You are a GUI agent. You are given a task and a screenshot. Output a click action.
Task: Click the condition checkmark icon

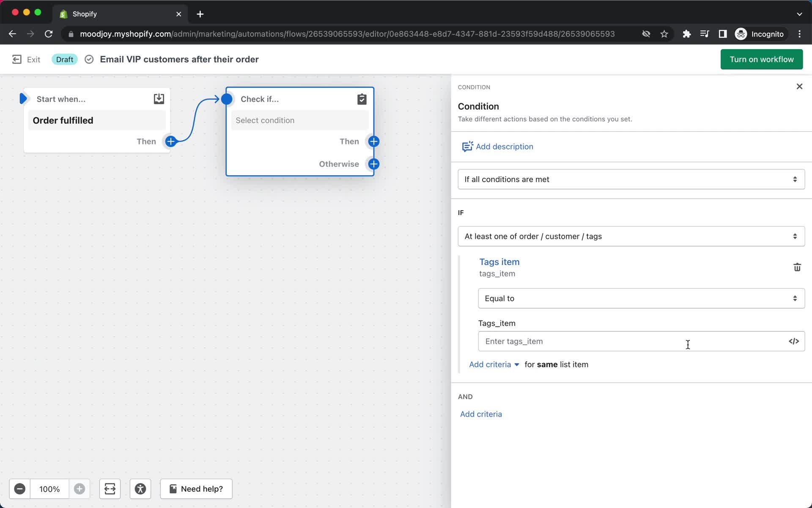pyautogui.click(x=362, y=99)
